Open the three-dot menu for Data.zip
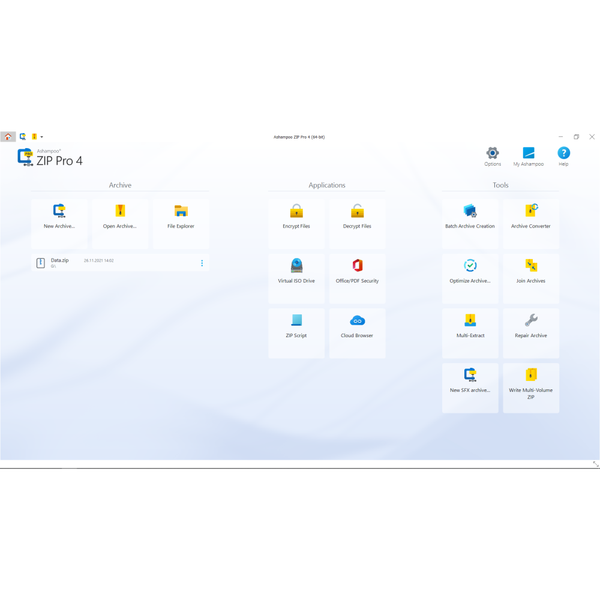This screenshot has height=600, width=600. pyautogui.click(x=202, y=263)
